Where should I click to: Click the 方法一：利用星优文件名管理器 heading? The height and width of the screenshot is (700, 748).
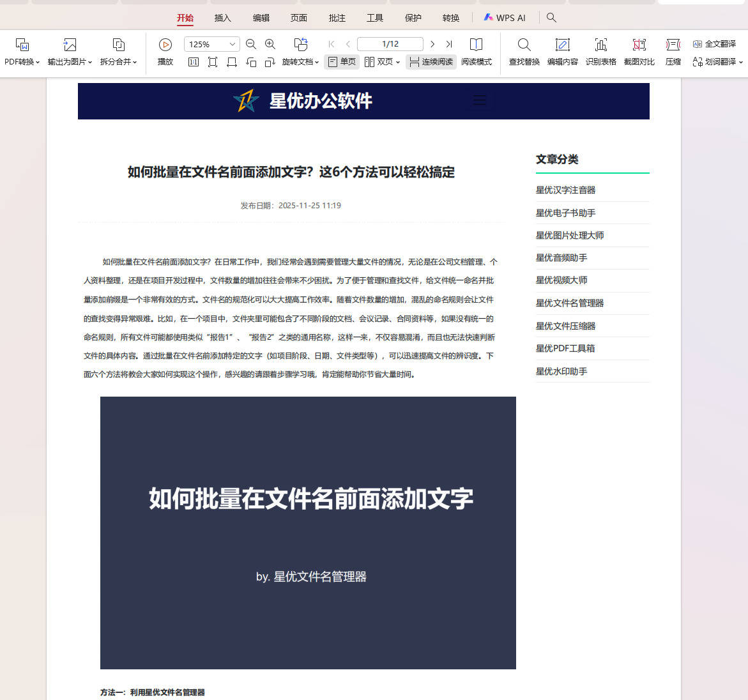point(152,692)
